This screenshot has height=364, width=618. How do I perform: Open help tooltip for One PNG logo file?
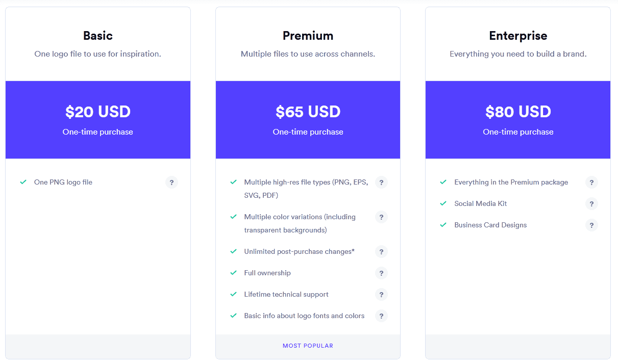tap(171, 182)
